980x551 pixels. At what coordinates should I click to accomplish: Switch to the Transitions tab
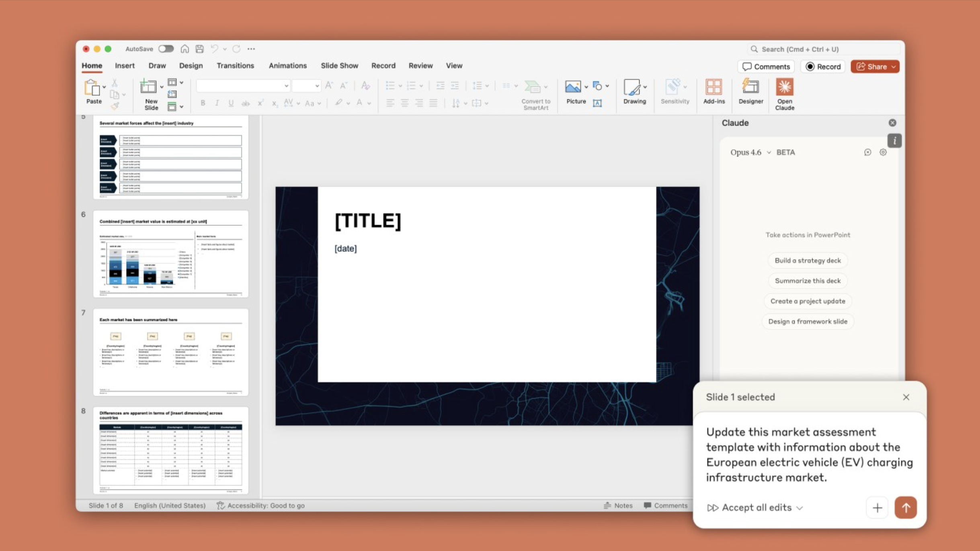[235, 66]
